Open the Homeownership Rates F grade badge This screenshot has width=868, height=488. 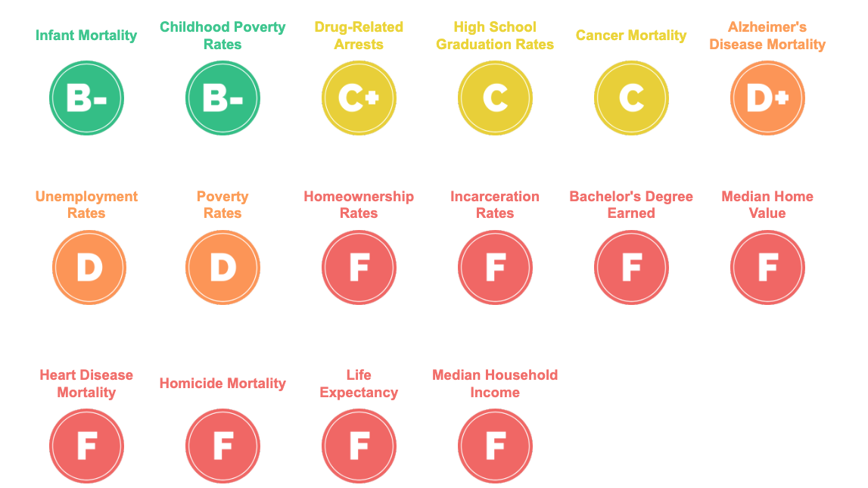coord(359,268)
